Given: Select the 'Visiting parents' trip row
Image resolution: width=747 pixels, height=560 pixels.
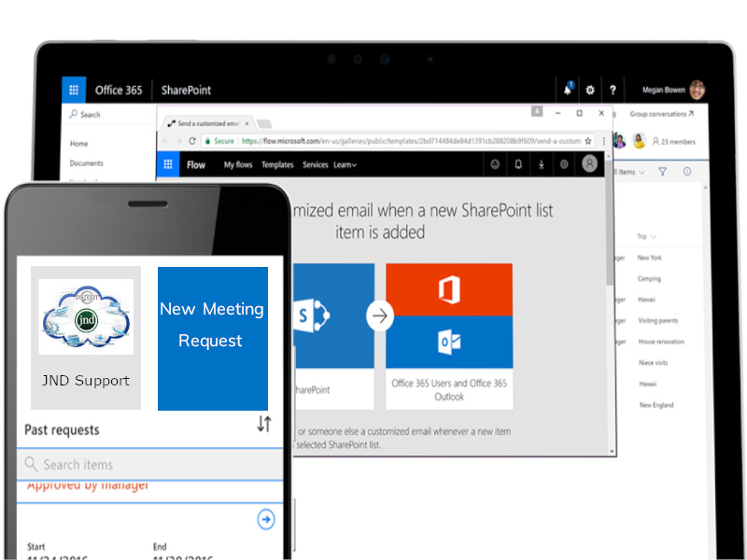Looking at the screenshot, I should 658,320.
